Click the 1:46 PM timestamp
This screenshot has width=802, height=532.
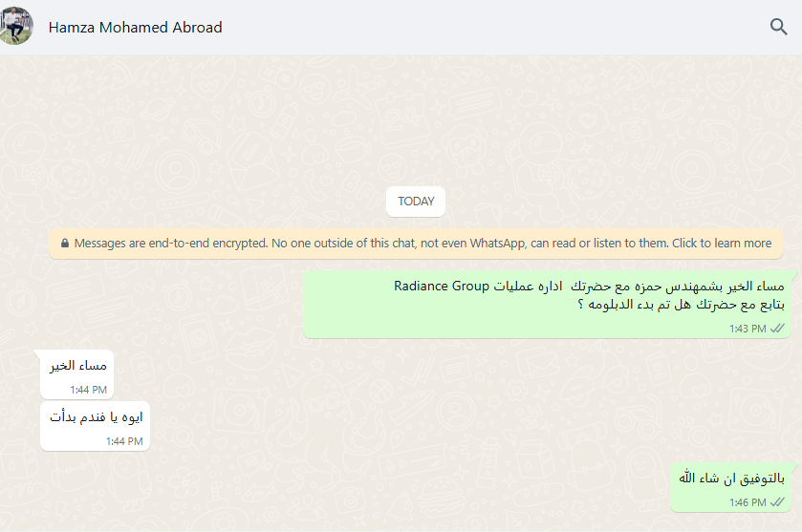(x=748, y=503)
